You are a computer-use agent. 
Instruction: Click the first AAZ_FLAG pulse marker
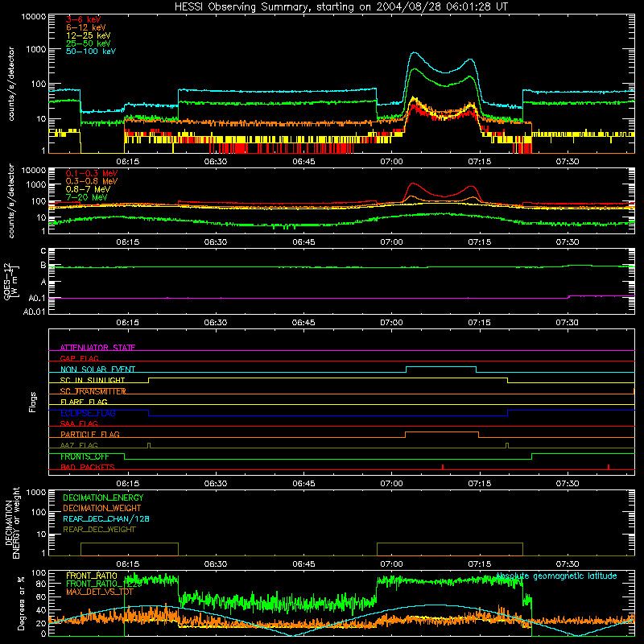click(x=149, y=446)
